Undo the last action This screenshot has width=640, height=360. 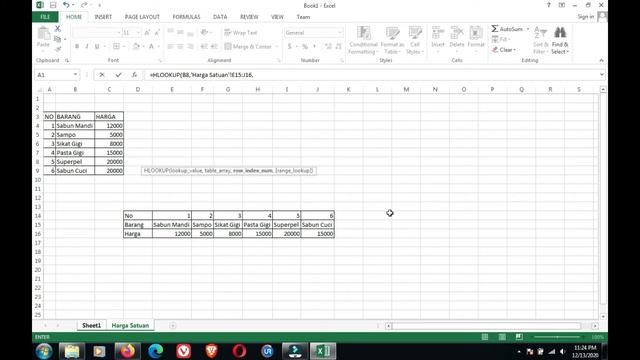click(66, 5)
